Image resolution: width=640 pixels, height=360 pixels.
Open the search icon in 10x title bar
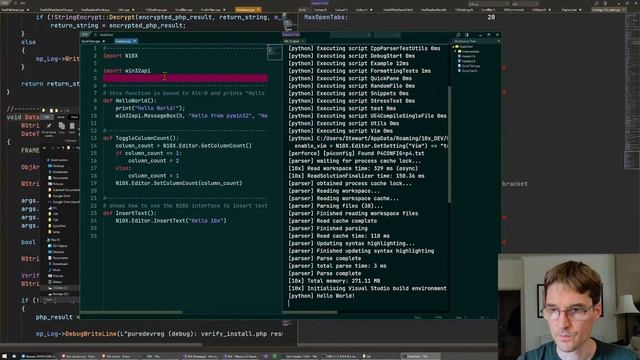pyautogui.click(x=458, y=35)
